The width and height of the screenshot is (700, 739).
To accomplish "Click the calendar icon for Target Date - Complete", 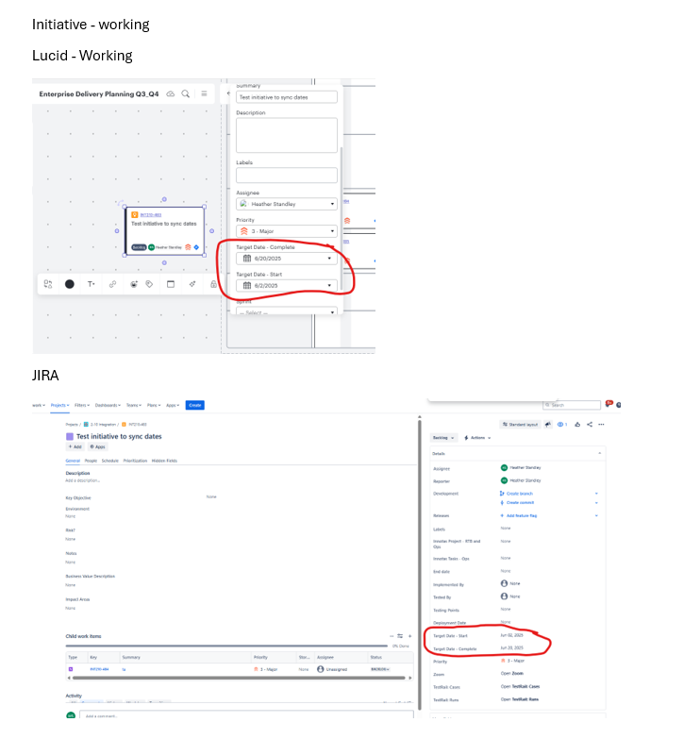I will tap(247, 259).
